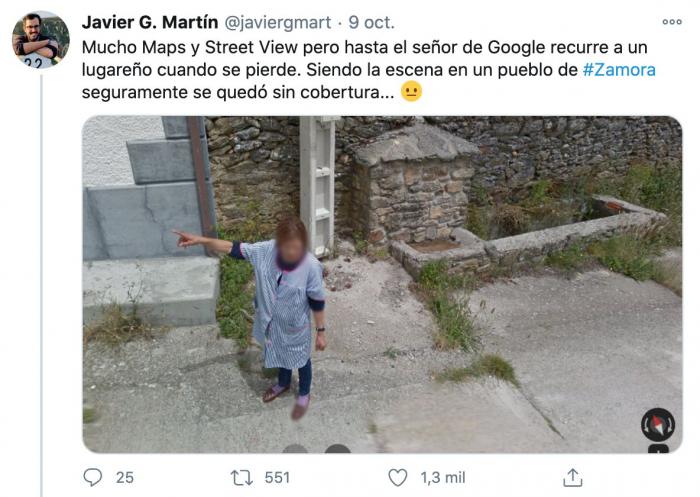Click the 1,3 mil likes count

tap(441, 477)
